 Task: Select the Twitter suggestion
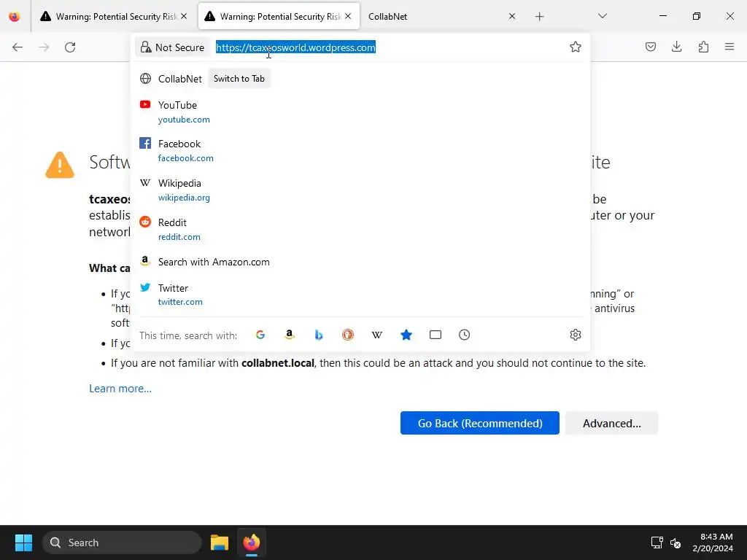pyautogui.click(x=360, y=295)
